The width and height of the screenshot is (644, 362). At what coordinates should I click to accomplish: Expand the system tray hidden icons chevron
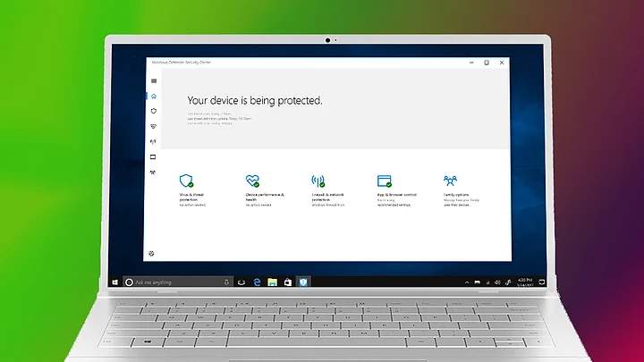pos(468,282)
